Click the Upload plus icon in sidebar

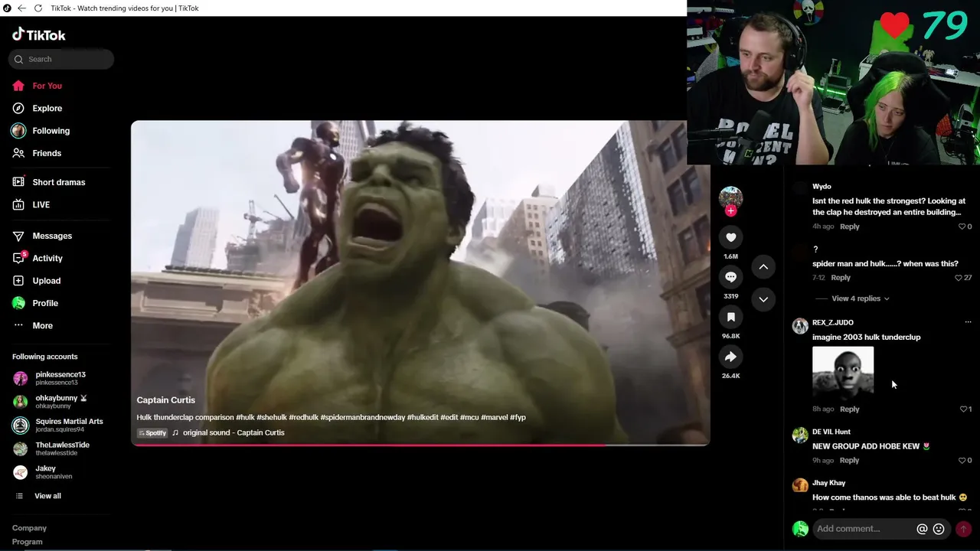(18, 281)
